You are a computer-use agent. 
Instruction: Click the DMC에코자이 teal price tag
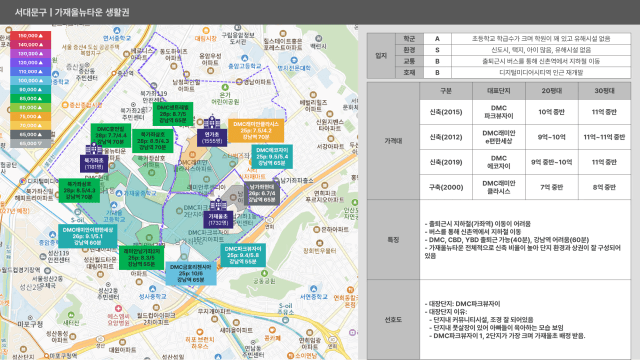[272, 156]
